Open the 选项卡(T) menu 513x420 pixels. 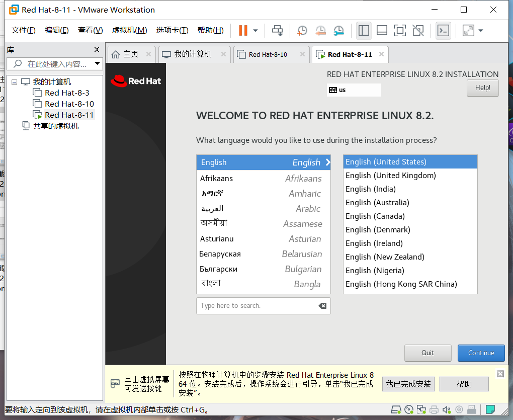pyautogui.click(x=173, y=30)
